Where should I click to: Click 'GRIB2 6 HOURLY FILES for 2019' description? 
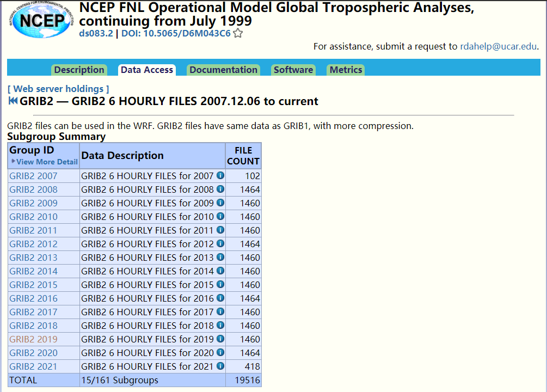[x=147, y=339]
